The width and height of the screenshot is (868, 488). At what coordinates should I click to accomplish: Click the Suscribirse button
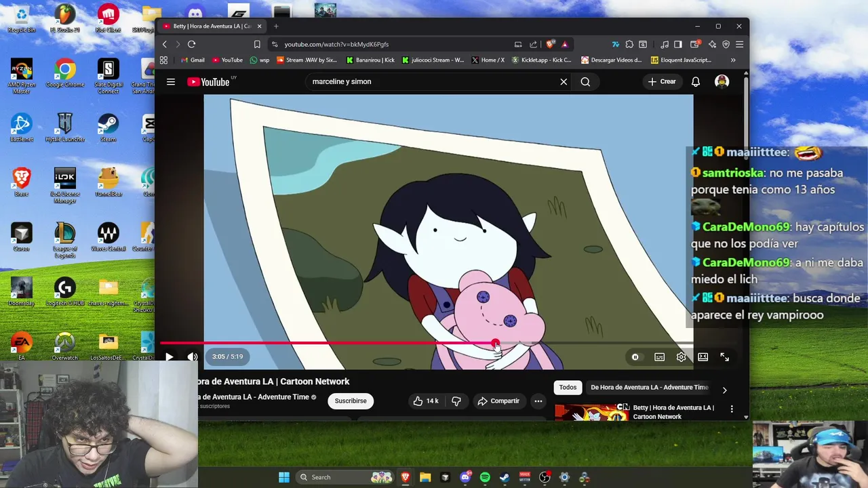(351, 401)
